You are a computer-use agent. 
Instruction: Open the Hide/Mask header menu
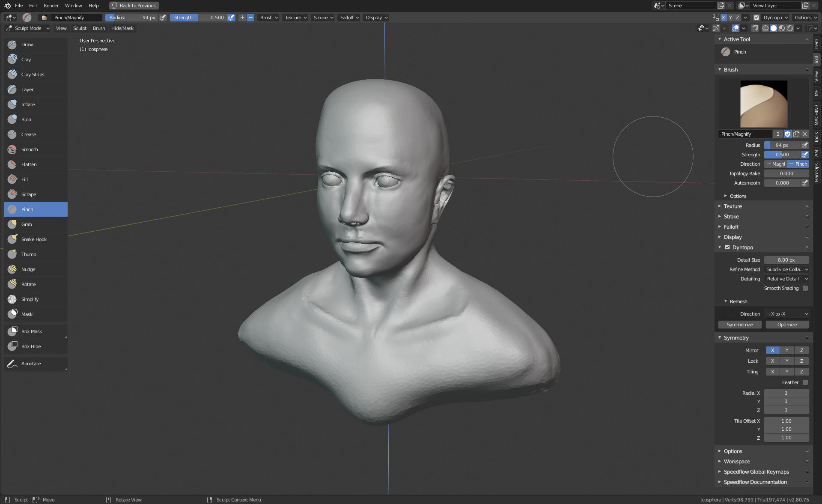tap(122, 28)
